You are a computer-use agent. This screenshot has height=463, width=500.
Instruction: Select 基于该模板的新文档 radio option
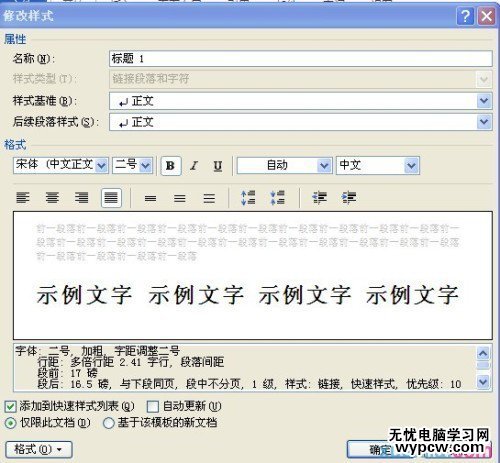click(x=108, y=423)
